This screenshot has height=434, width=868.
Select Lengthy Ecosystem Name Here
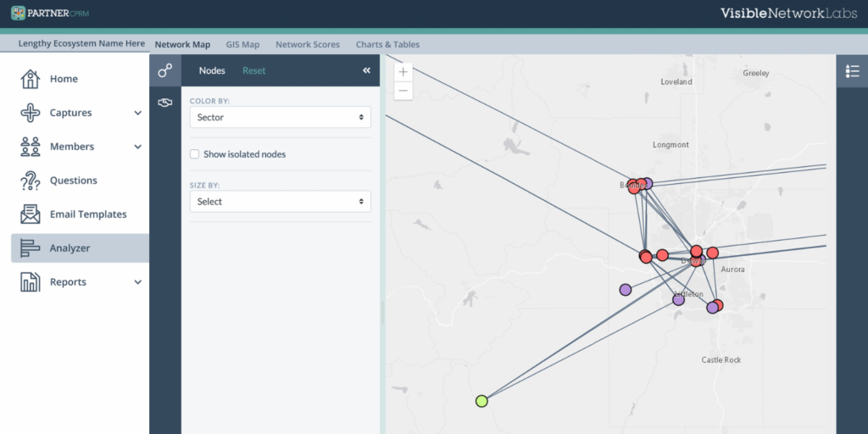81,43
